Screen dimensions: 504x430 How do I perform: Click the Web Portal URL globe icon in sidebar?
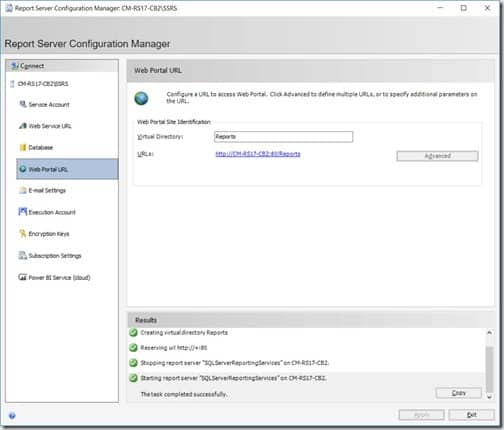23,169
